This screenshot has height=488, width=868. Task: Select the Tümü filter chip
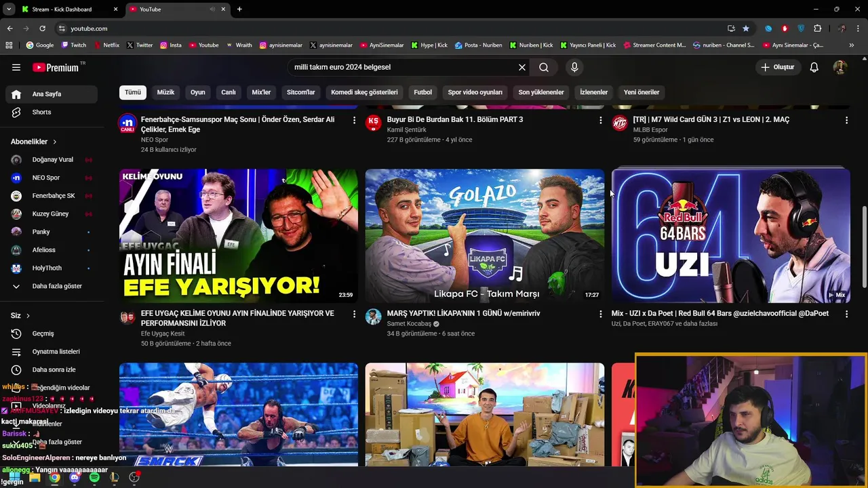[x=133, y=92]
